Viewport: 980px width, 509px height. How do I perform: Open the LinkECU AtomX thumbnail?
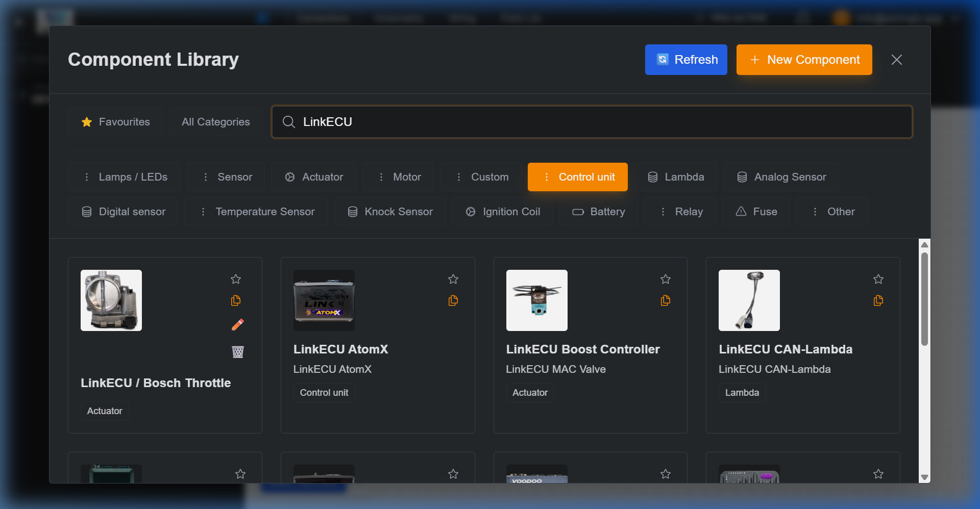(x=324, y=300)
